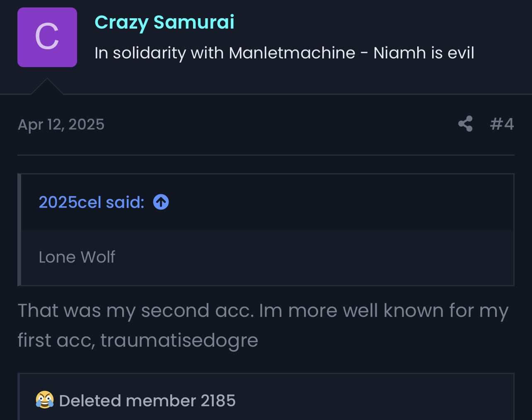Click empty space in the reactions bar
This screenshot has width=532, height=420.
click(373, 401)
